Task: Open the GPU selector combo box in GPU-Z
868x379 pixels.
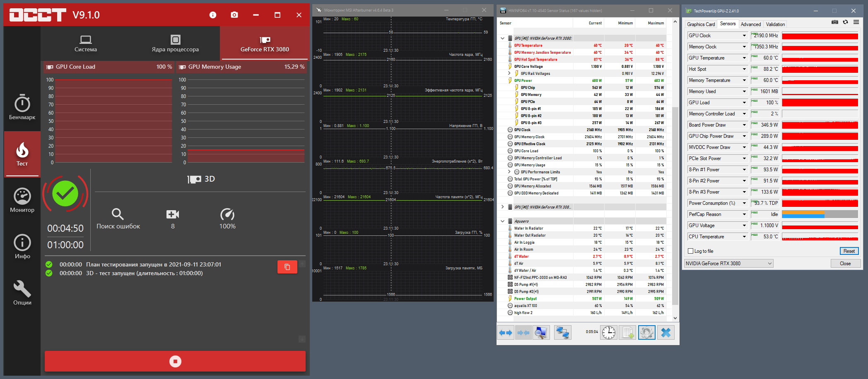Action: [729, 264]
